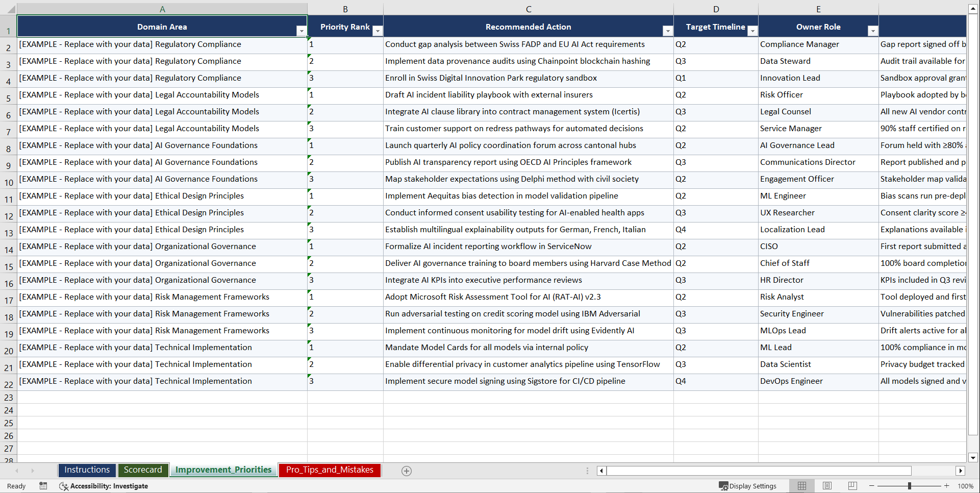Select column C header

point(529,8)
